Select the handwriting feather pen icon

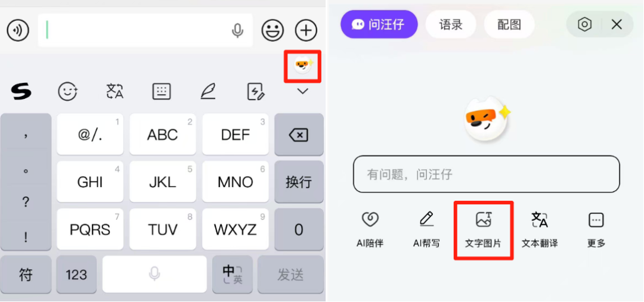tap(208, 91)
